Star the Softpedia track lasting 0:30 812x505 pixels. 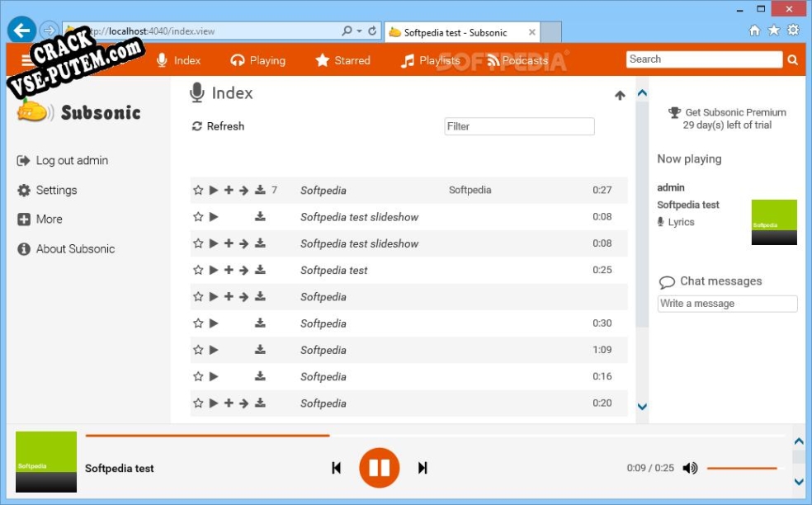click(198, 323)
